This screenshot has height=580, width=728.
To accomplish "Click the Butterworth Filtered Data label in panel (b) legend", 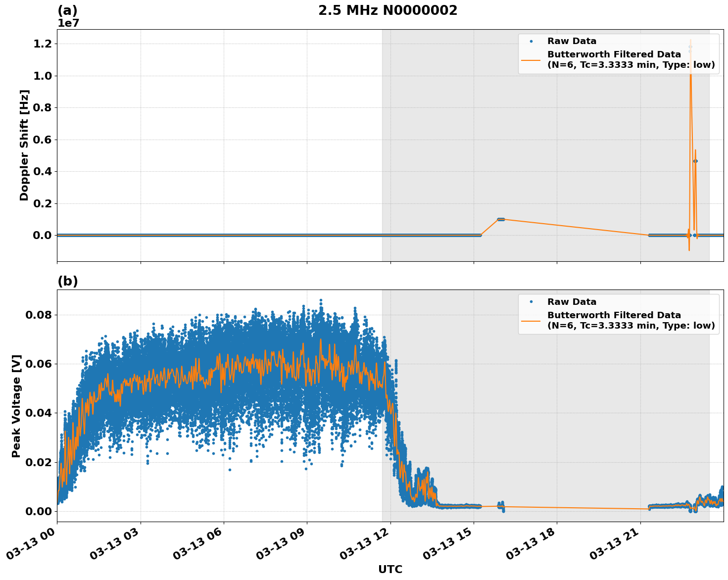I will [x=615, y=315].
